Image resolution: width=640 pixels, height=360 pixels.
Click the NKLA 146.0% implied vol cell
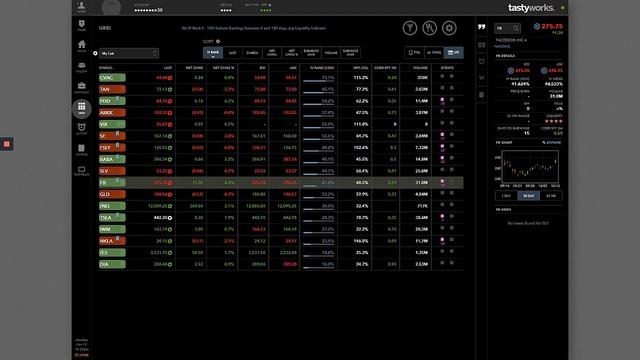point(361,241)
